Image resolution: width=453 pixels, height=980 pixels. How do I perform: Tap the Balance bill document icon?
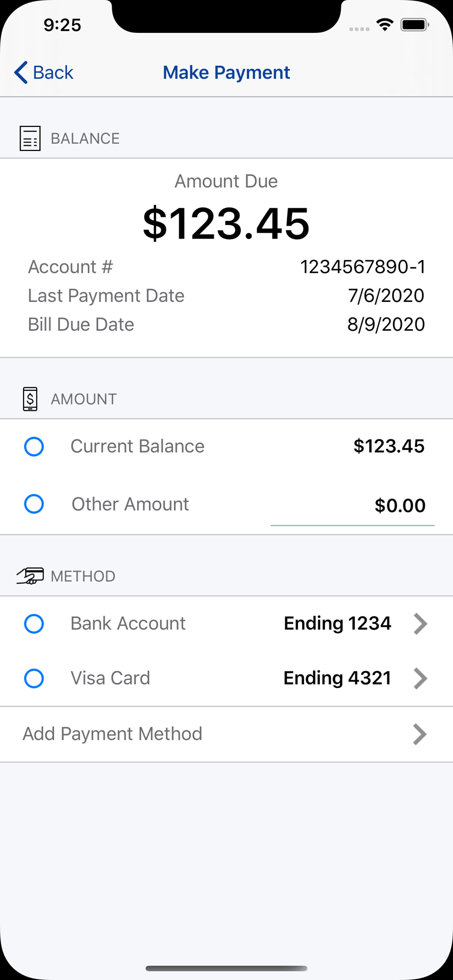tap(30, 138)
